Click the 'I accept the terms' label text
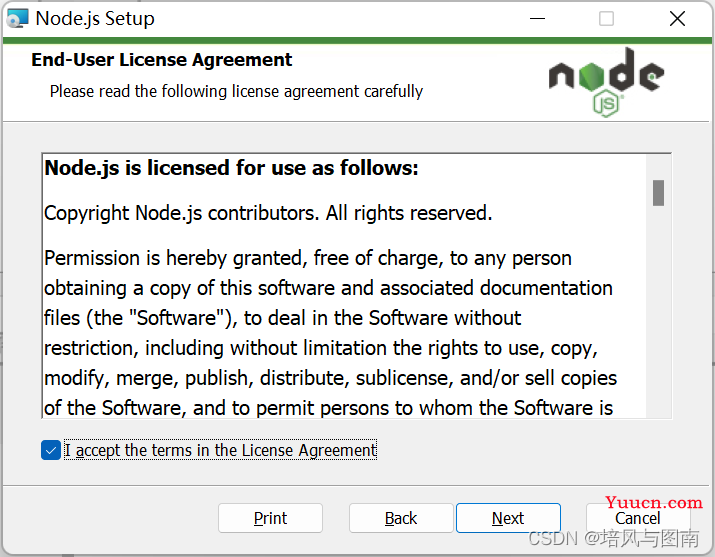This screenshot has width=715, height=557. point(220,450)
